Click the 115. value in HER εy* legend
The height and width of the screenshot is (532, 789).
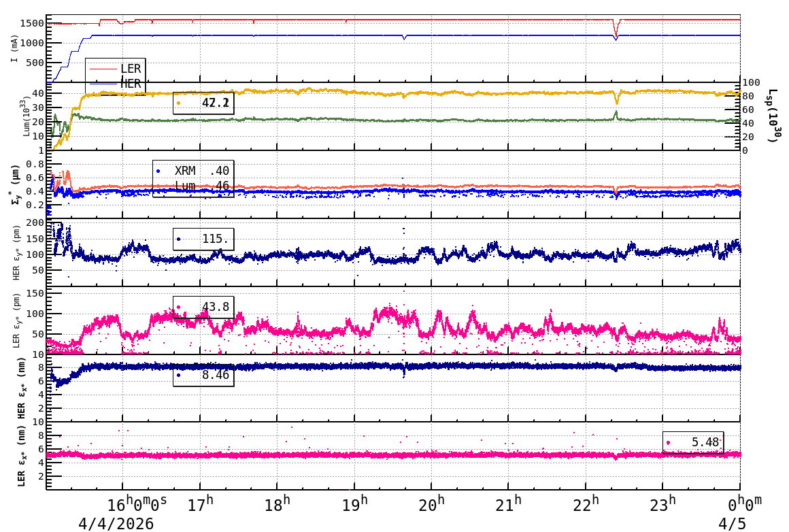point(216,239)
